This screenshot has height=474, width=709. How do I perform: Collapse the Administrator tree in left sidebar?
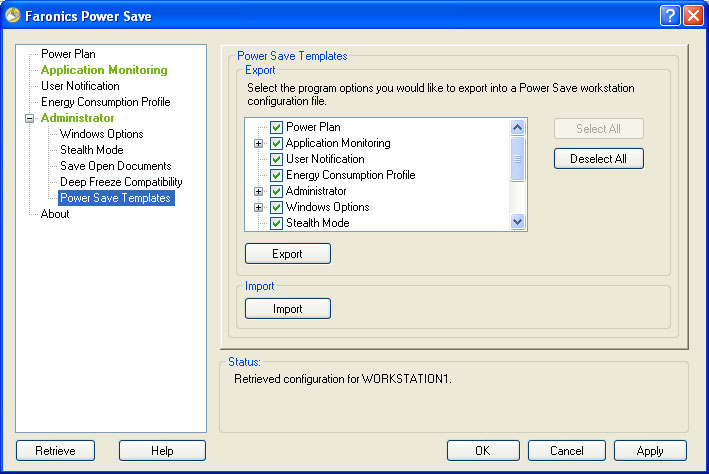(30, 118)
